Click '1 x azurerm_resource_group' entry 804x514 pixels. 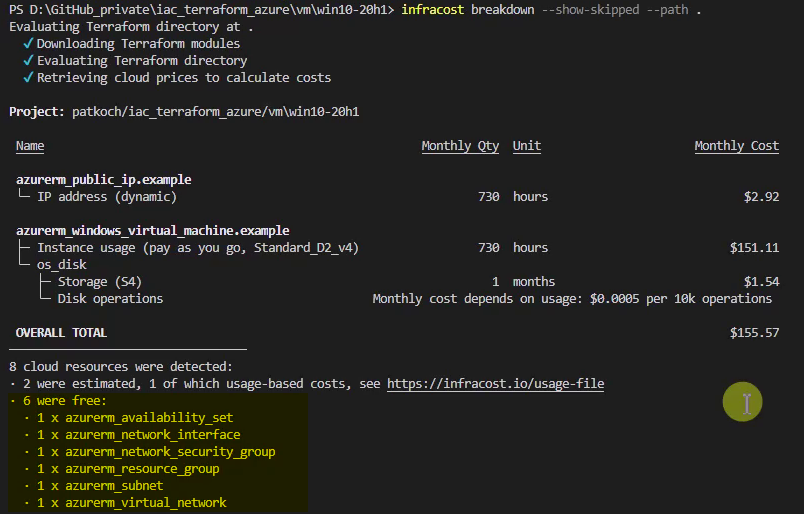coord(128,469)
